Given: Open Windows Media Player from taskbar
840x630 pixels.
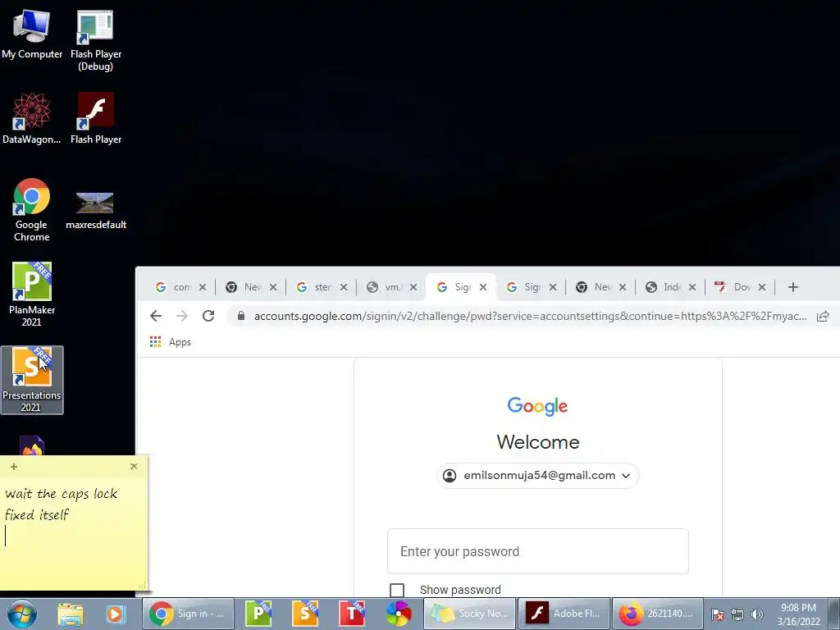Looking at the screenshot, I should [116, 614].
